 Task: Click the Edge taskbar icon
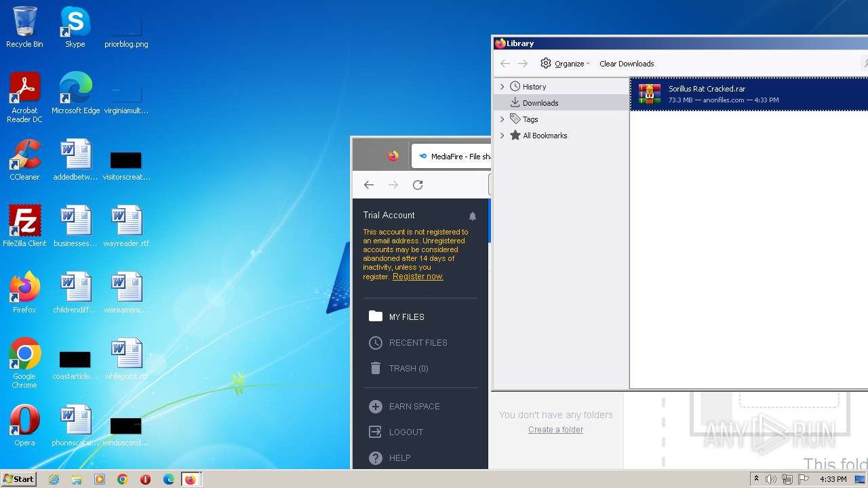[x=168, y=479]
